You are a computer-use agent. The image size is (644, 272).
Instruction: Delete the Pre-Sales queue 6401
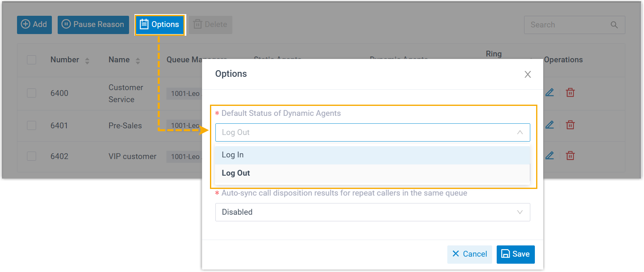pyautogui.click(x=571, y=125)
